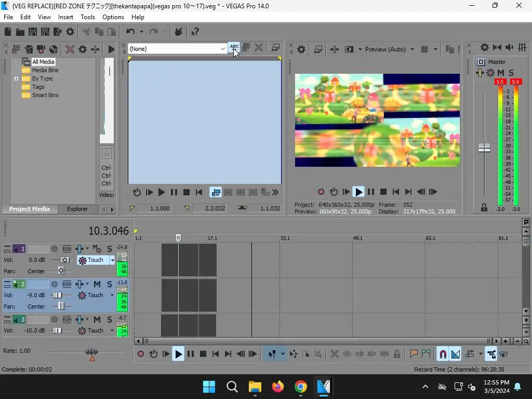Show hidden system tray icons chevron
The image size is (532, 399).
pyautogui.click(x=425, y=387)
